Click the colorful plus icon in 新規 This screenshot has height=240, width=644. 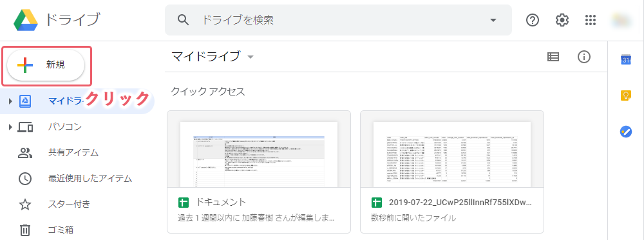(25, 65)
